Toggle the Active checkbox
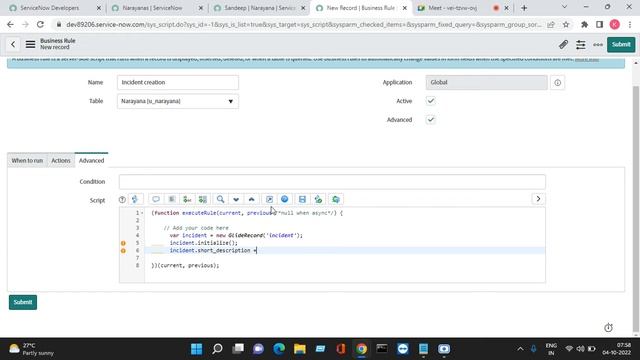The image size is (640, 360). (x=431, y=101)
